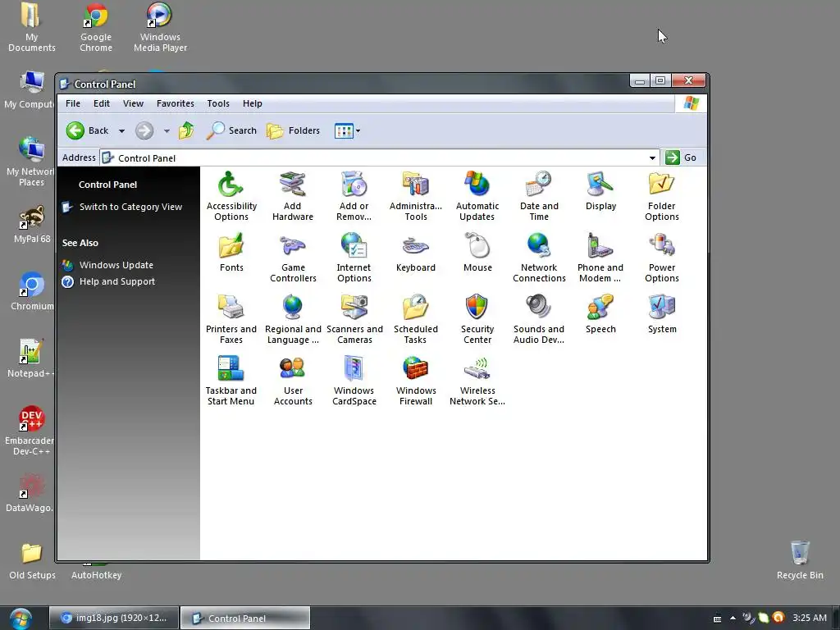Click the Windows Start button
This screenshot has width=840, height=630.
point(21,619)
